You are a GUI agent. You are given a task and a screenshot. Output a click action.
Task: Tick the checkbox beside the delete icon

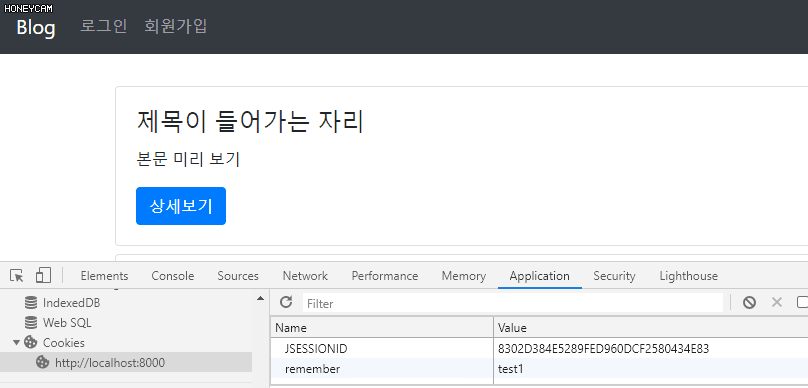[x=803, y=302]
